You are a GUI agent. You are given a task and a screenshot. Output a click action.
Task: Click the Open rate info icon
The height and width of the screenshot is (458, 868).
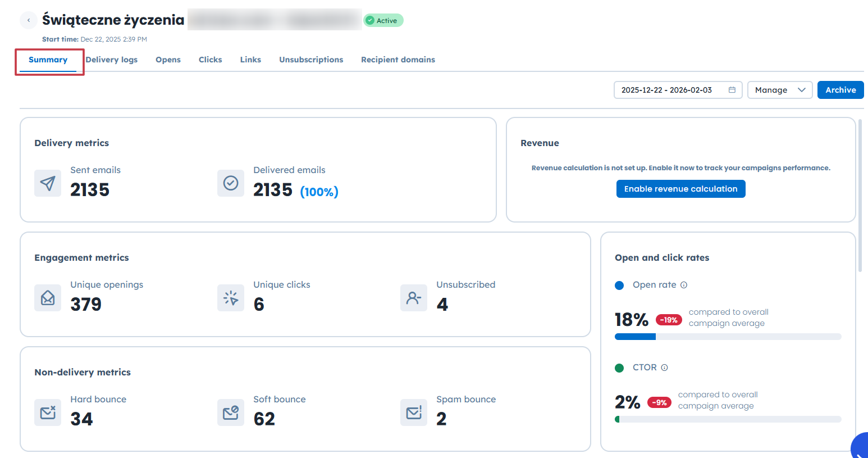pyautogui.click(x=684, y=285)
